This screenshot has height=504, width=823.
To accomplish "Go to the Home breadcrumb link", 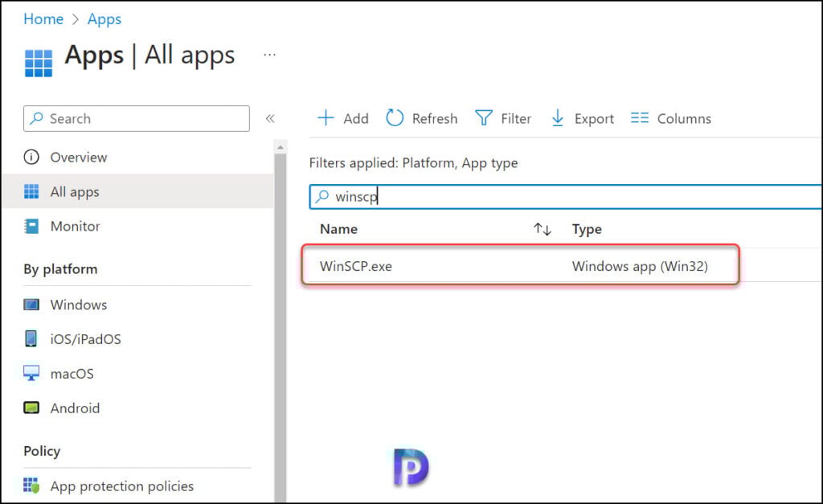I will click(x=43, y=19).
